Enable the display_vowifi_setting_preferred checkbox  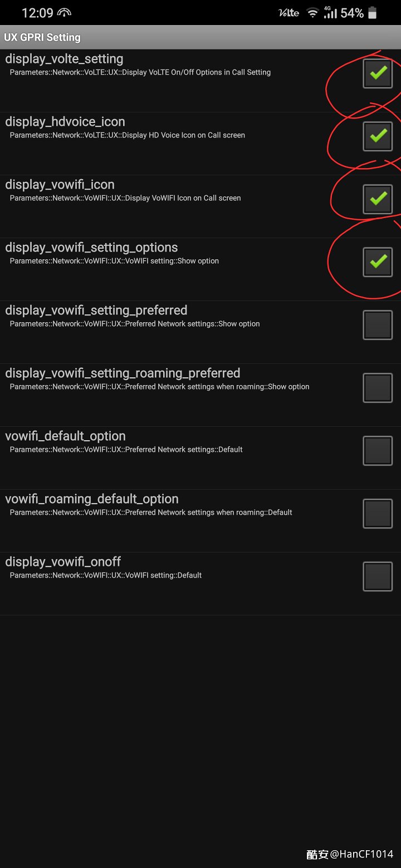378,325
